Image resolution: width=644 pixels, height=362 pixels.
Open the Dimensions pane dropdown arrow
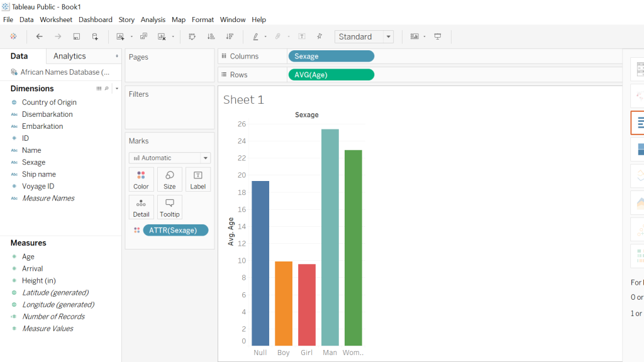click(x=117, y=89)
